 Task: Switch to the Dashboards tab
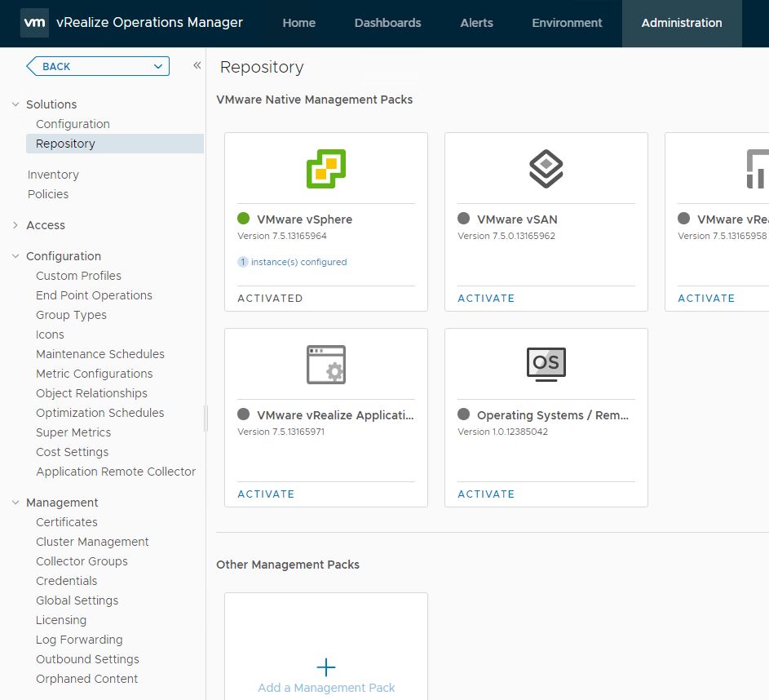[x=387, y=23]
